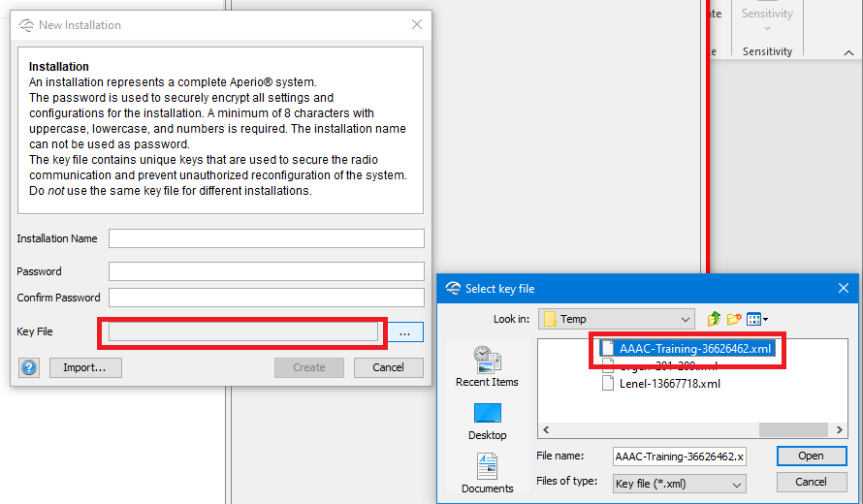
Task: Jump to Desktop location
Action: (x=487, y=421)
